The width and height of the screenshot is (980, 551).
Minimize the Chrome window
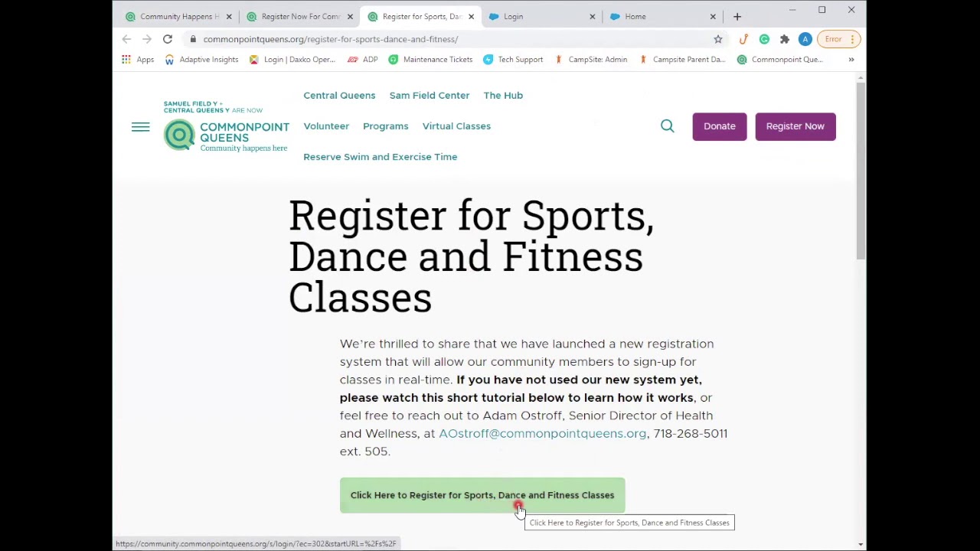click(x=792, y=10)
